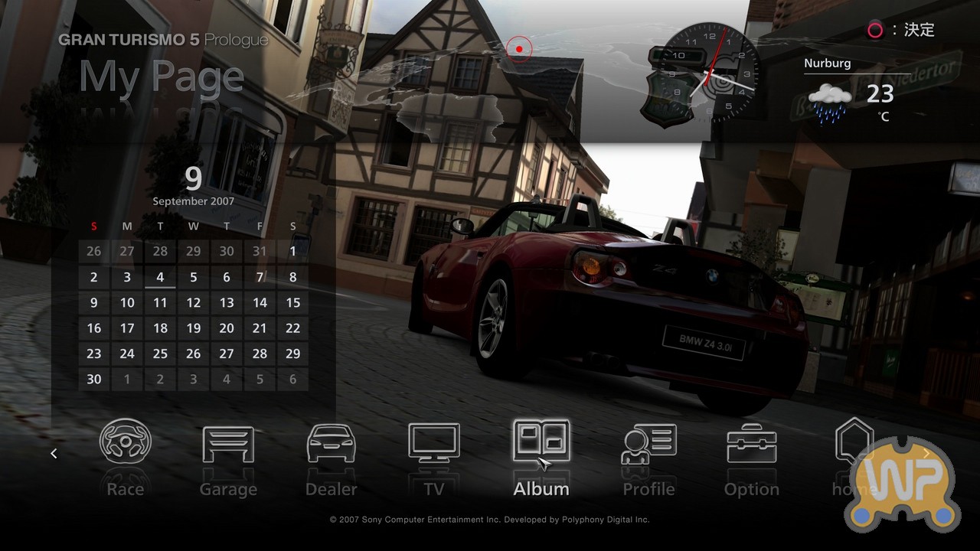Open the TV monitor icon
Screen dimensions: 980x551
click(x=434, y=443)
